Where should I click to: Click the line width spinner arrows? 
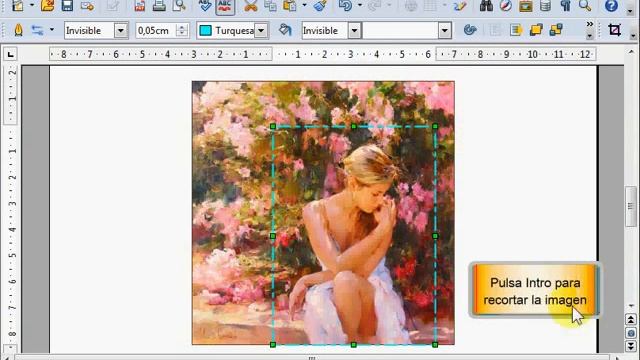[182, 31]
